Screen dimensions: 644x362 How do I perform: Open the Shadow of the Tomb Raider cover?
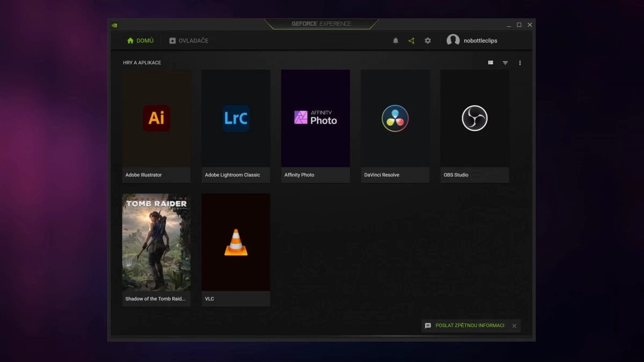tap(156, 242)
